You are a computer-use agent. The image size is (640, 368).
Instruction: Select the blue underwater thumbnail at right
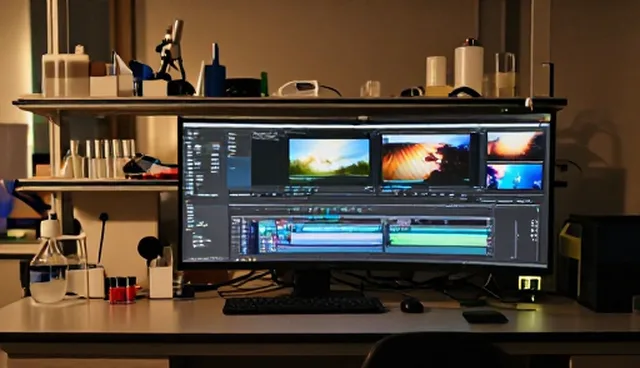click(x=515, y=177)
